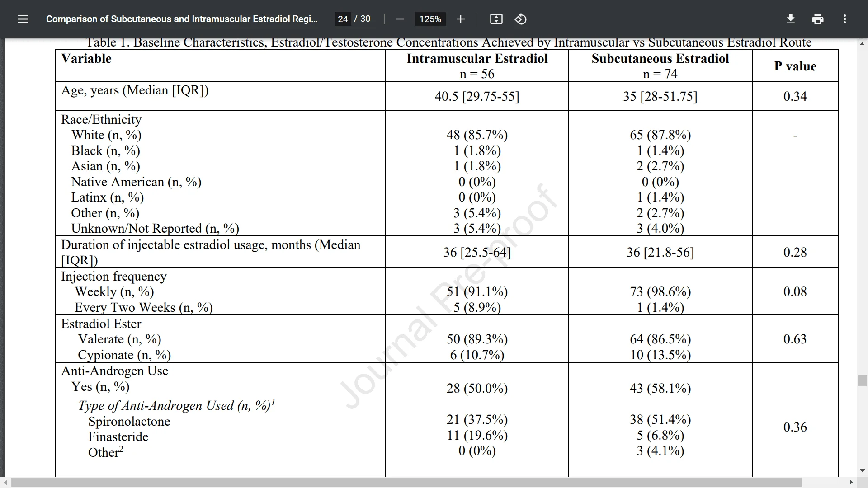Open the more actions menu
Image resolution: width=868 pixels, height=488 pixels.
(x=845, y=19)
